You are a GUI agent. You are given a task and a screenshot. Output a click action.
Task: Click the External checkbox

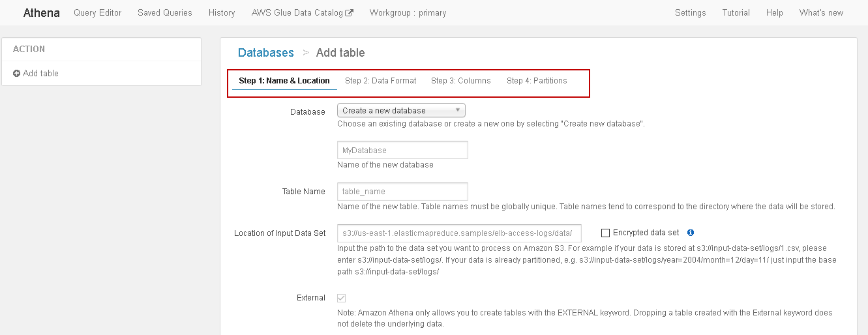(341, 298)
